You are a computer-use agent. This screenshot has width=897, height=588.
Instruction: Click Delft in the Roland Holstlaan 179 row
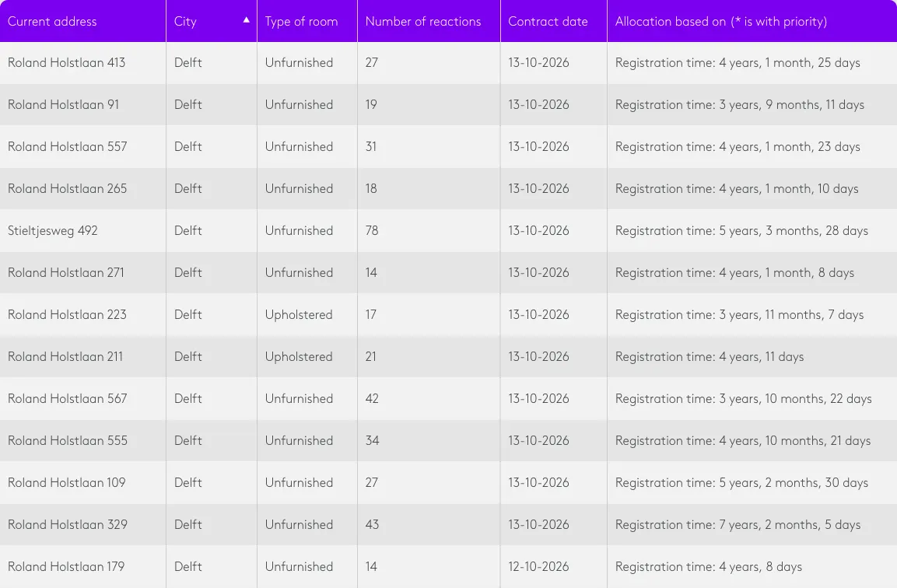pyautogui.click(x=187, y=566)
